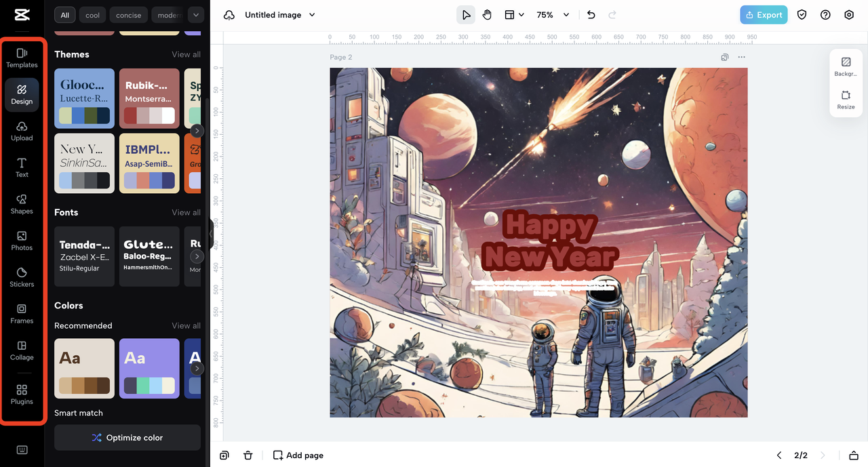Open keyboard shortcuts icon at sidebar bottom

[x=22, y=450]
